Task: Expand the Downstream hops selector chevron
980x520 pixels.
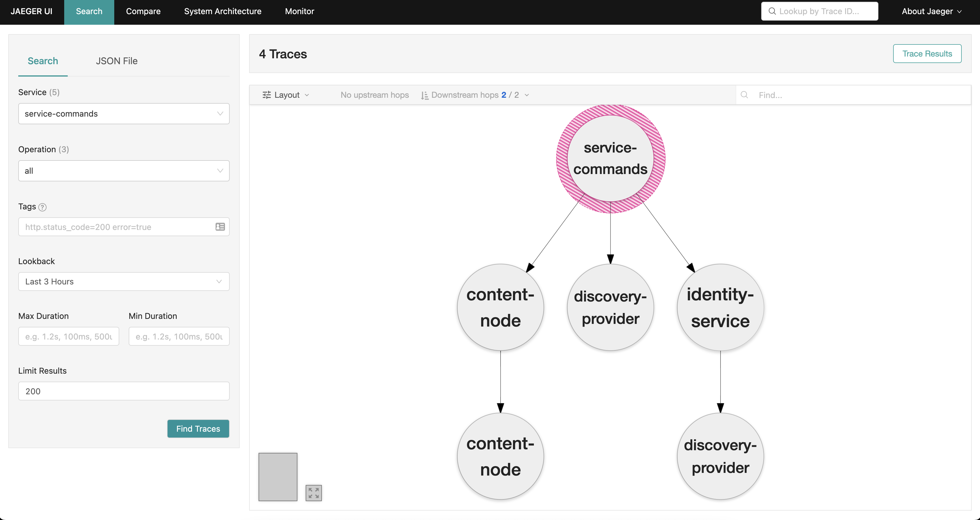Action: 527,95
